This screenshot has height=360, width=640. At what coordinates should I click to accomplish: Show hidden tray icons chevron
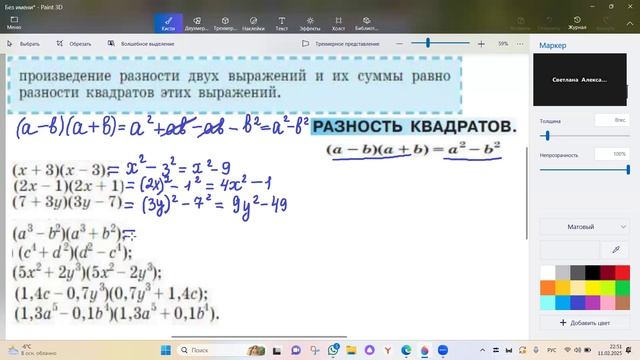click(x=482, y=350)
